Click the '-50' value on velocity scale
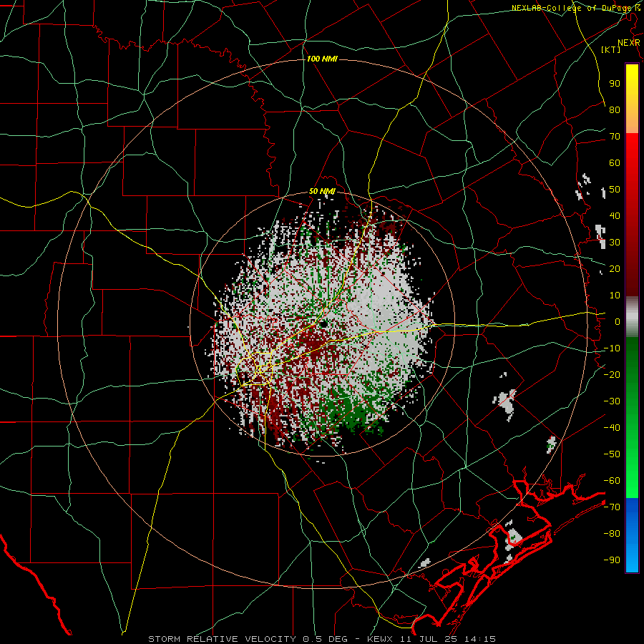 coord(612,454)
